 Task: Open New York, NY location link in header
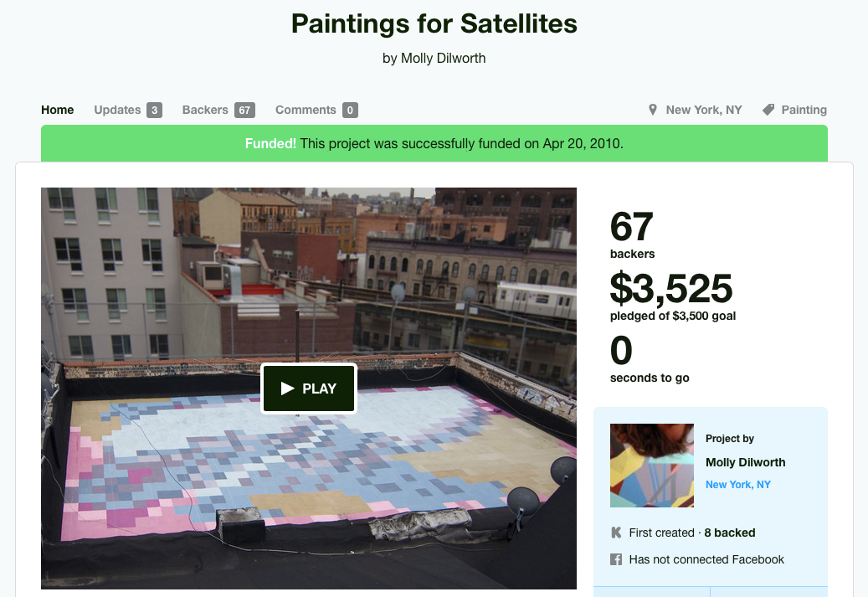(704, 110)
